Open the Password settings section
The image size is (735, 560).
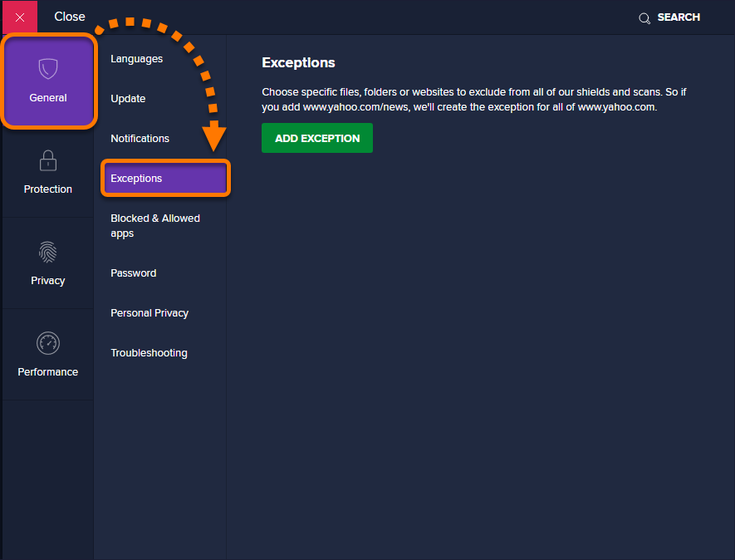(134, 273)
